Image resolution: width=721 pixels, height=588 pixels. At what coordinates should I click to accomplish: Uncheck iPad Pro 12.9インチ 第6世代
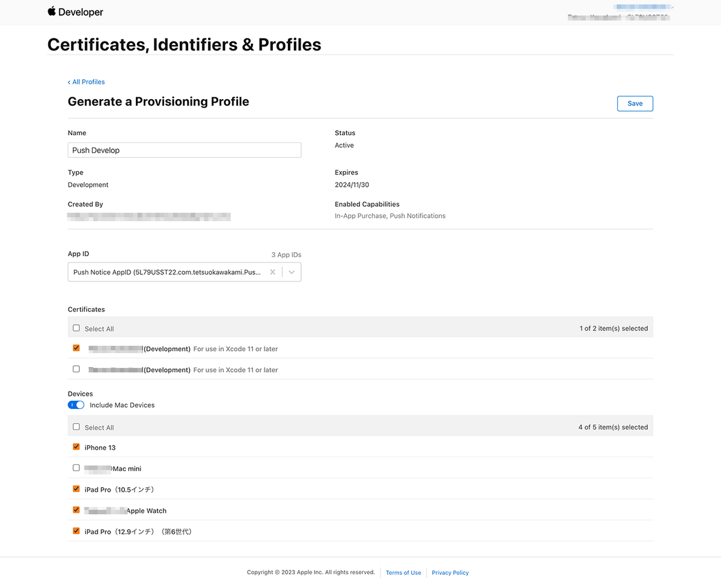click(x=76, y=531)
